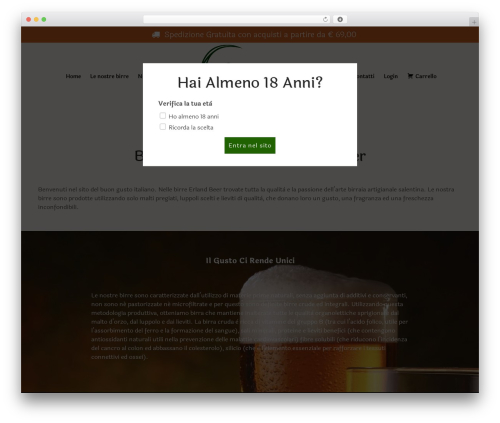
Task: Click the delivery truck icon in banner
Action: pyautogui.click(x=156, y=35)
